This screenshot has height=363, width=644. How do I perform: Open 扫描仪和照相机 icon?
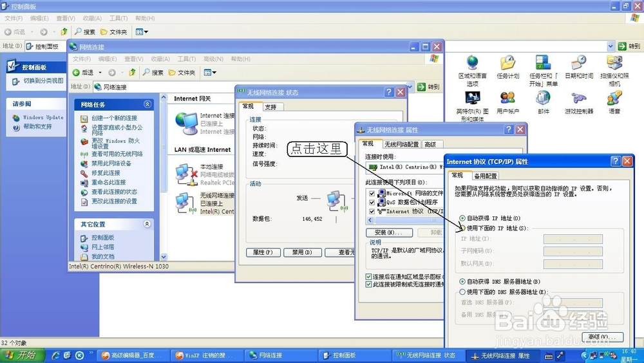click(614, 71)
